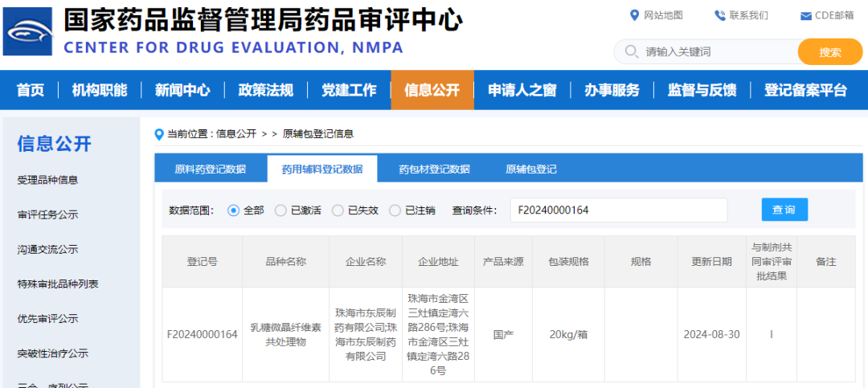The image size is (868, 388).
Task: Select the 全部 radio button
Action: click(233, 210)
